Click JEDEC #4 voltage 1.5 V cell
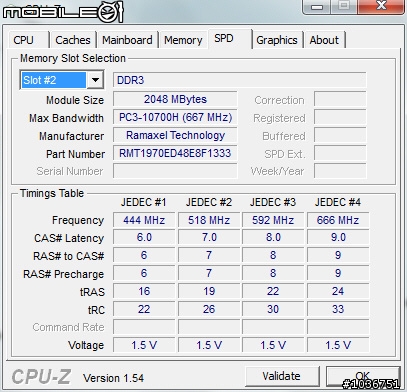407x392 pixels. (338, 345)
